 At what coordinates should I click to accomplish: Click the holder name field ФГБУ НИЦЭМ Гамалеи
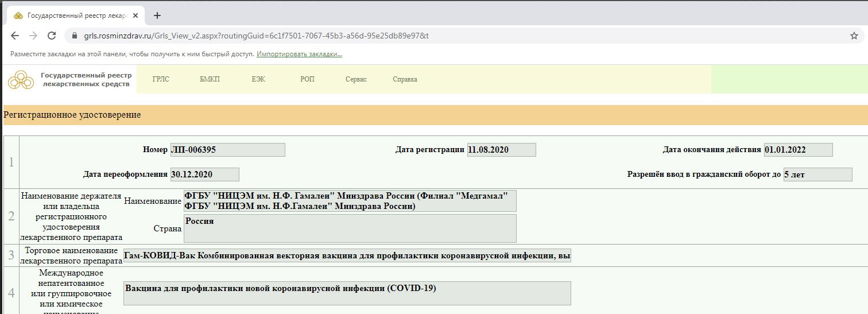pyautogui.click(x=350, y=201)
